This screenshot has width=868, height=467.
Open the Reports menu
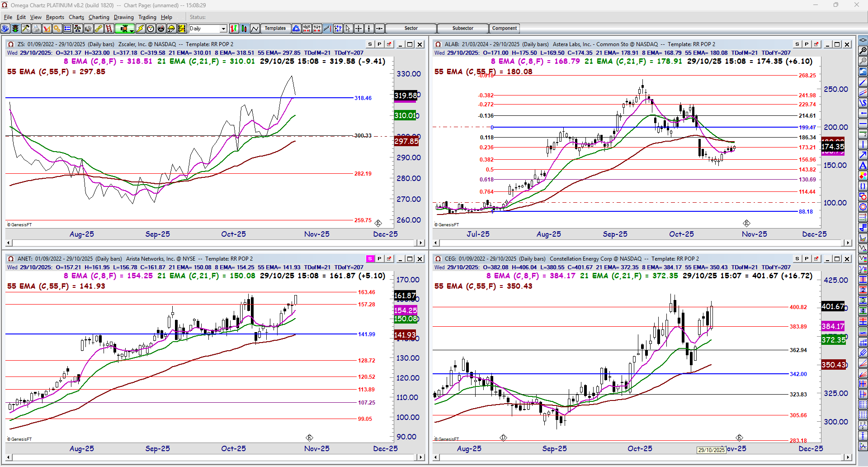pyautogui.click(x=55, y=17)
